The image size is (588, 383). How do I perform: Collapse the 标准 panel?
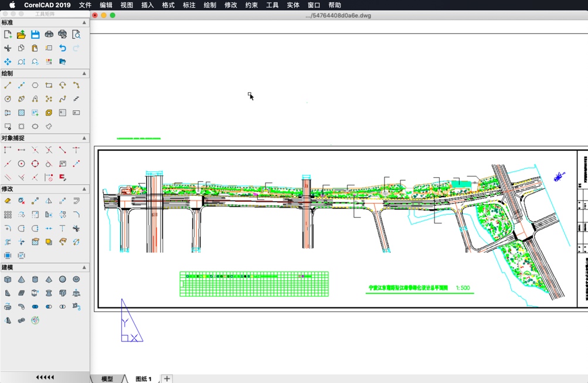pos(84,22)
